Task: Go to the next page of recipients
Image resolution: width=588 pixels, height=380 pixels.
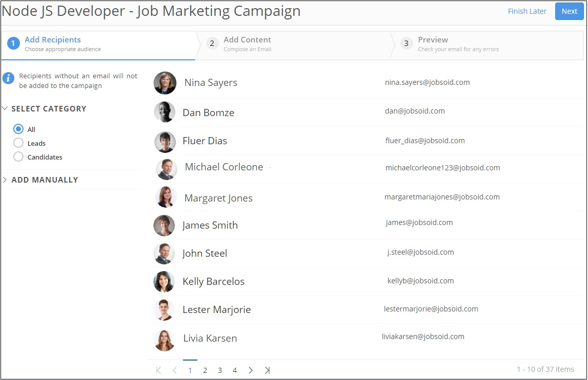Action: click(x=251, y=370)
